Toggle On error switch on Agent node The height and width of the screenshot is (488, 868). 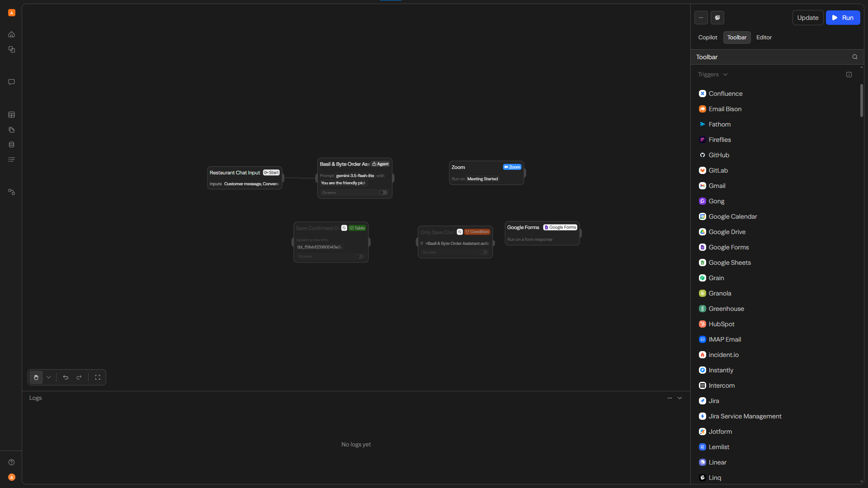[x=383, y=192]
